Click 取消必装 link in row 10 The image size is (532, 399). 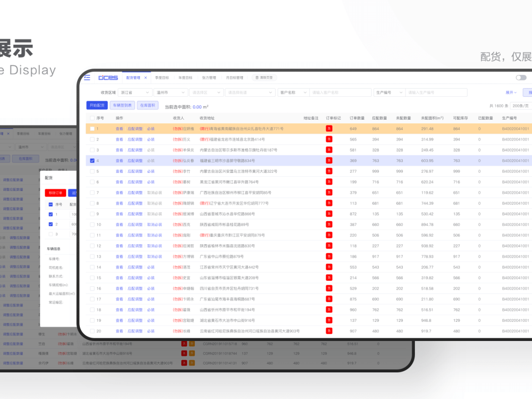[x=154, y=225]
